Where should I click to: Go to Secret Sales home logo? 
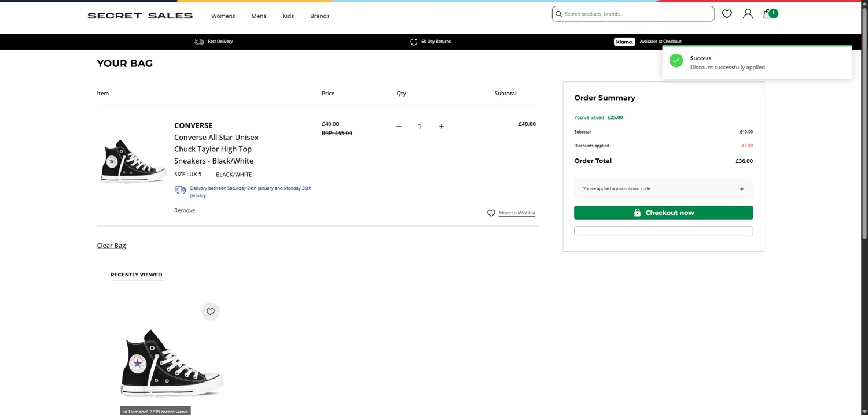140,16
